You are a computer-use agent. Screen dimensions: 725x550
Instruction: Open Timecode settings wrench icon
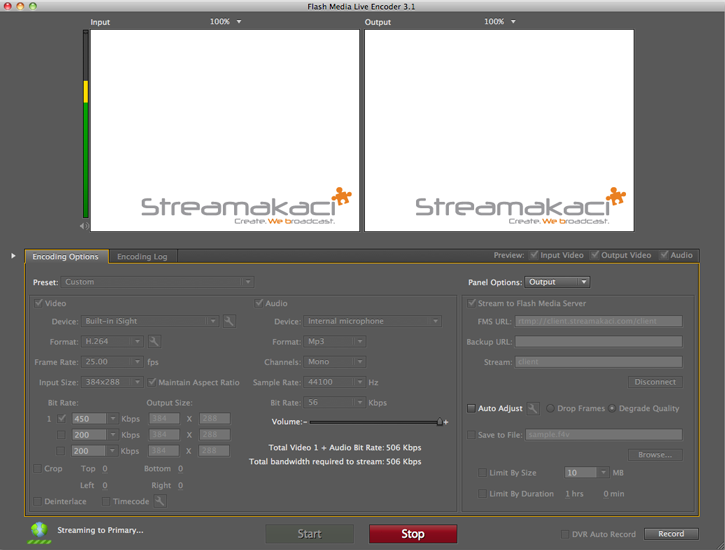point(160,501)
